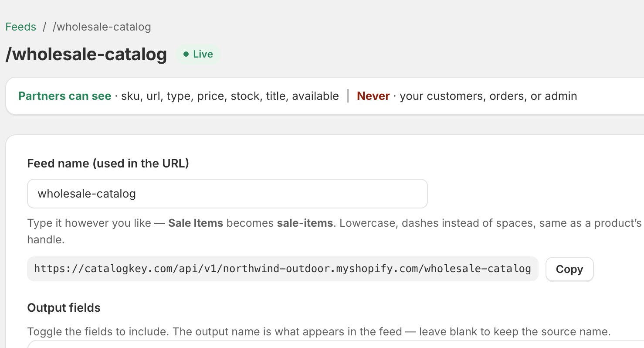The height and width of the screenshot is (348, 644).
Task: Click the 'Partners can see' label
Action: click(64, 96)
